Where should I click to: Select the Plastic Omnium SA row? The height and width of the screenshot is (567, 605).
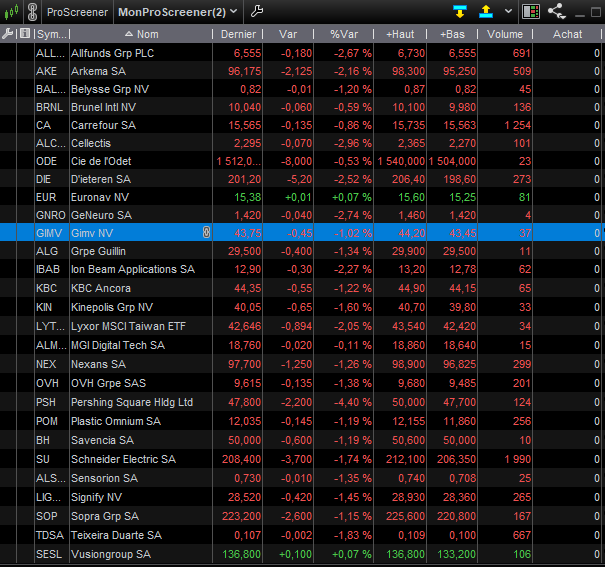pos(301,421)
